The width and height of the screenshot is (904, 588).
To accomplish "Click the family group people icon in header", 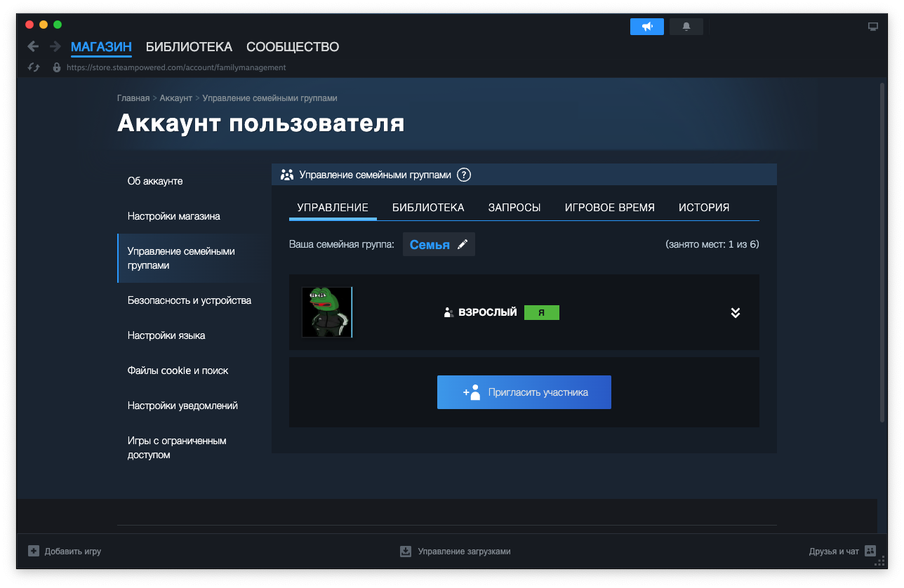I will [x=287, y=175].
